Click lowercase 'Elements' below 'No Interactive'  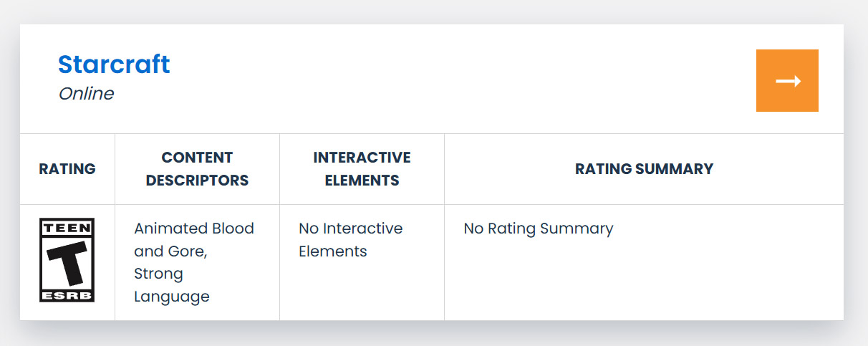333,251
